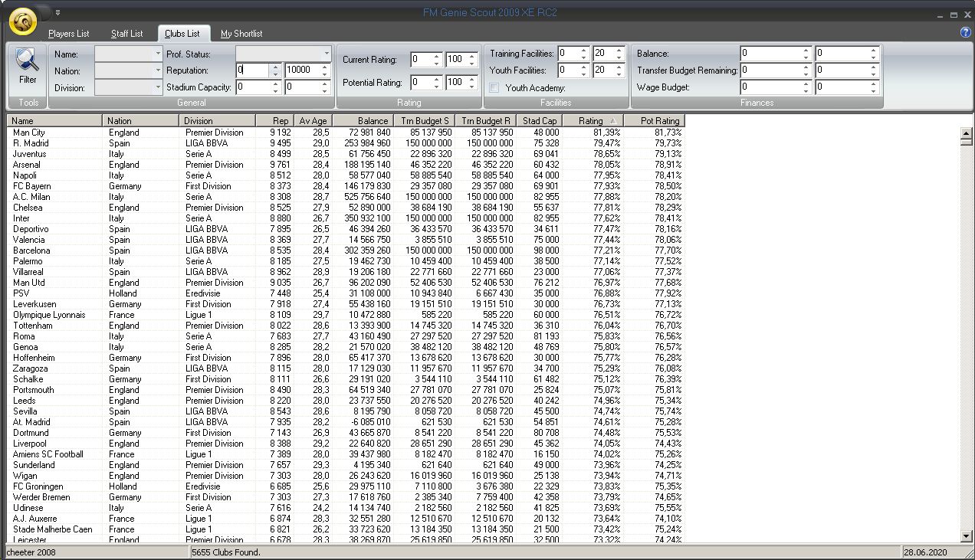
Task: Select the Barcelona row in clubs list
Action: 31,251
